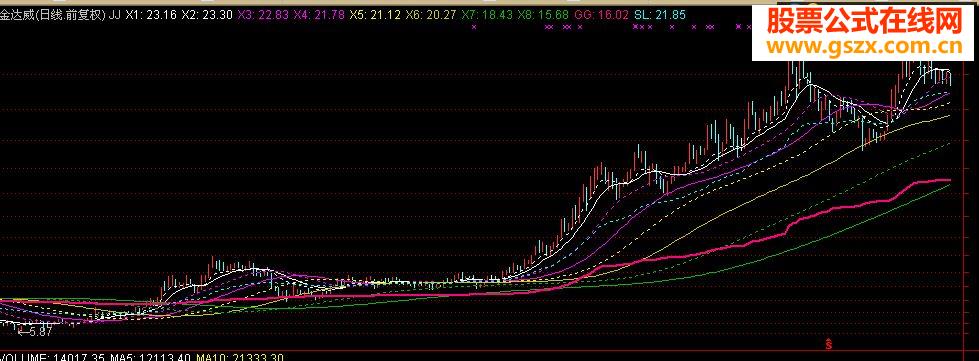This screenshot has height=361, width=979.
Task: Click the cyan SL: 21.85 label
Action: point(660,15)
